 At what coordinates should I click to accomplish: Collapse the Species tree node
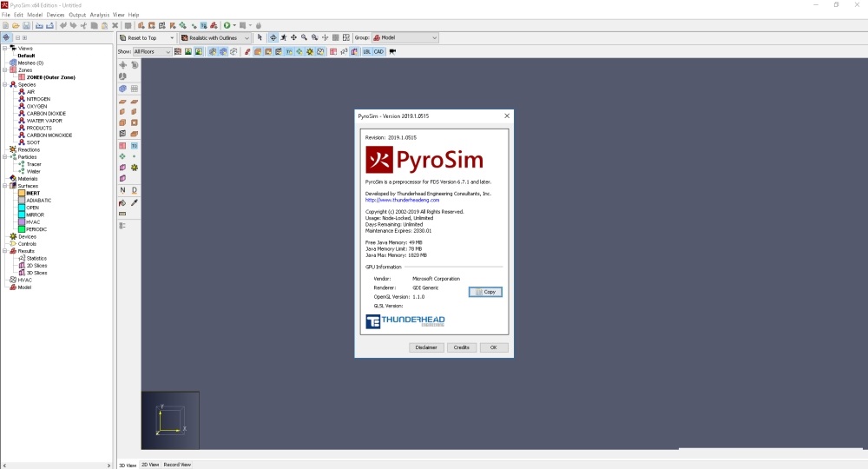point(4,84)
